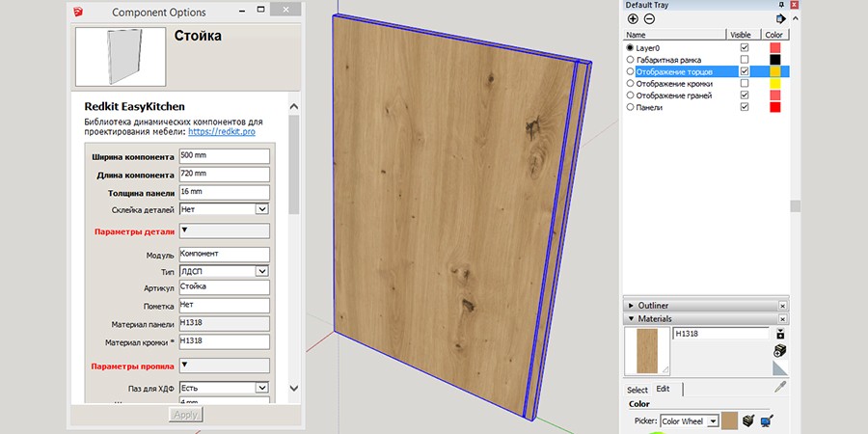Click the Create Material icon
This screenshot has width=868, height=434.
(780, 351)
